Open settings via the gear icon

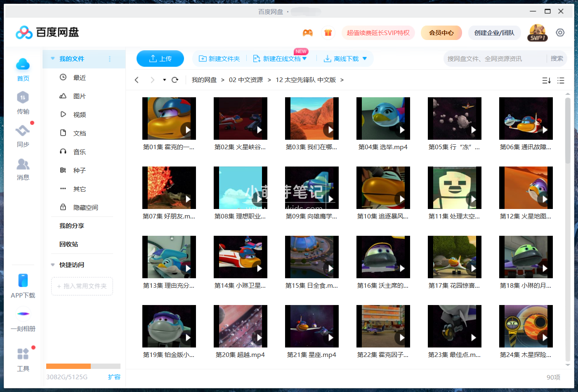(x=560, y=32)
